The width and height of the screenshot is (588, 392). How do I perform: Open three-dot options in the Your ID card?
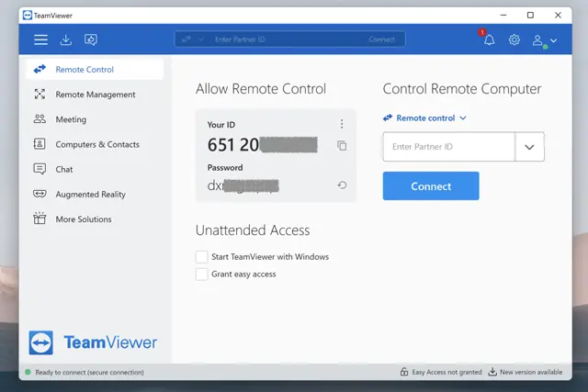(x=342, y=124)
